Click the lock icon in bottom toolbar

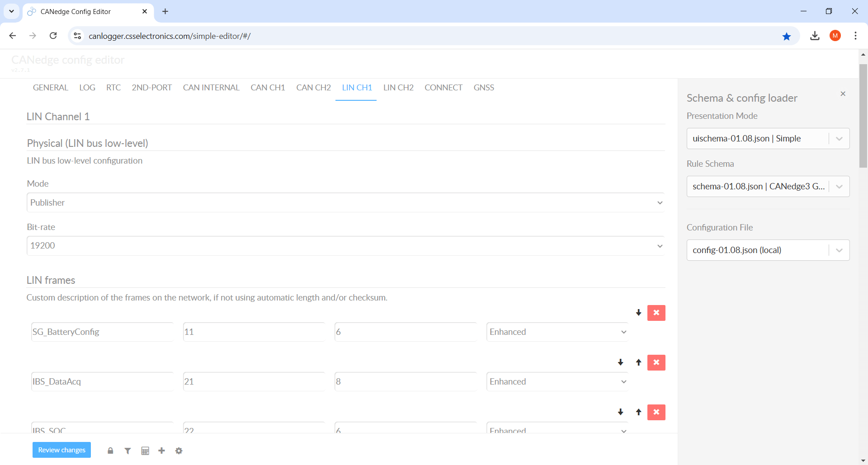coord(110,451)
